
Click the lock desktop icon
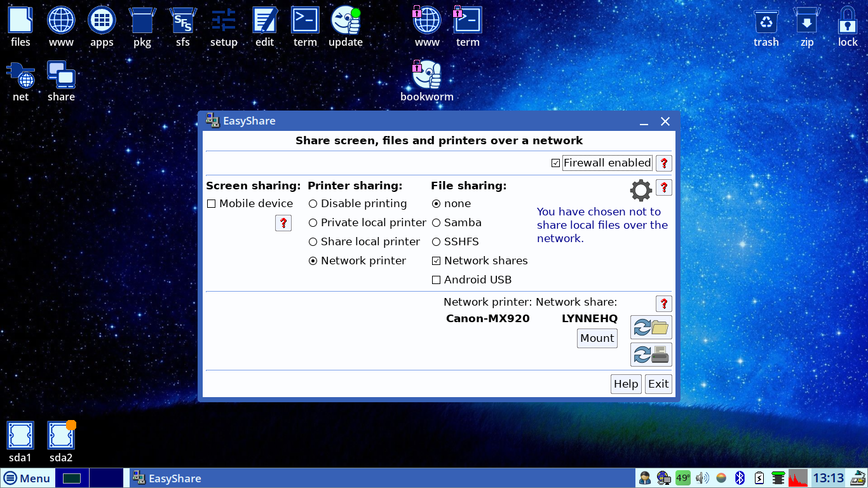(848, 27)
